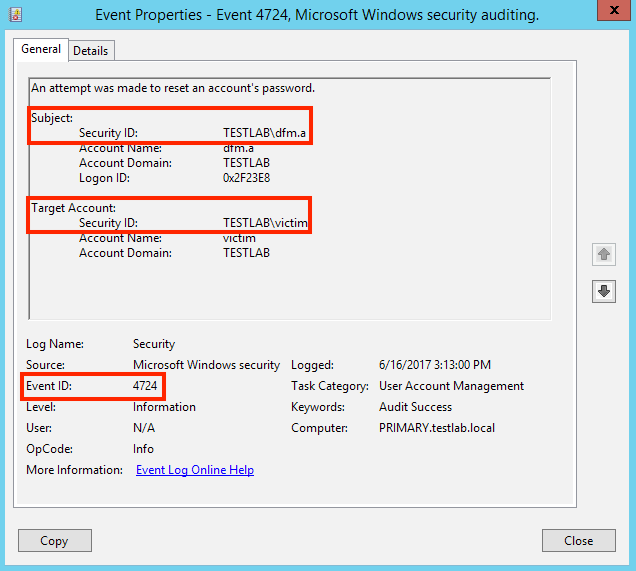Screen dimensions: 636x571
Task: Click the password reset attempt description line
Action: click(x=173, y=88)
